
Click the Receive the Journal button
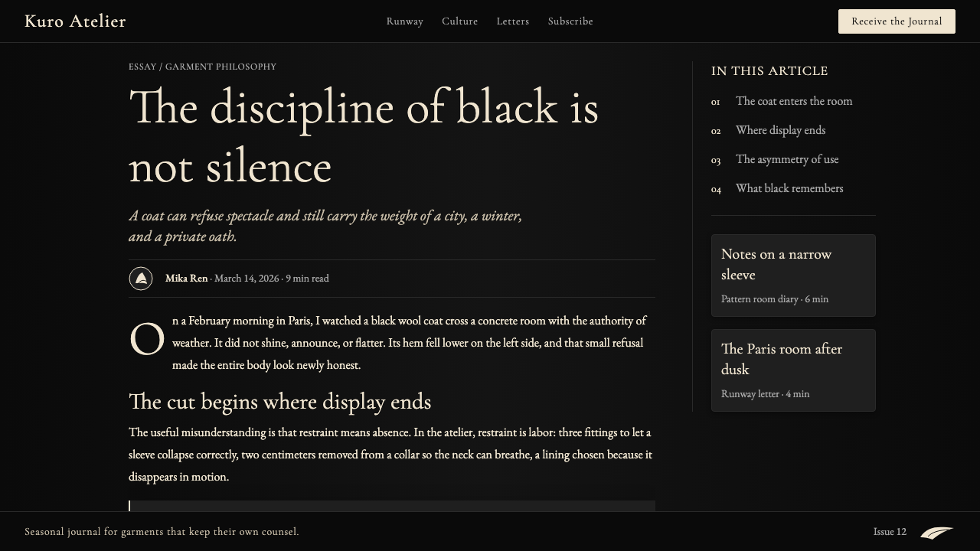897,21
